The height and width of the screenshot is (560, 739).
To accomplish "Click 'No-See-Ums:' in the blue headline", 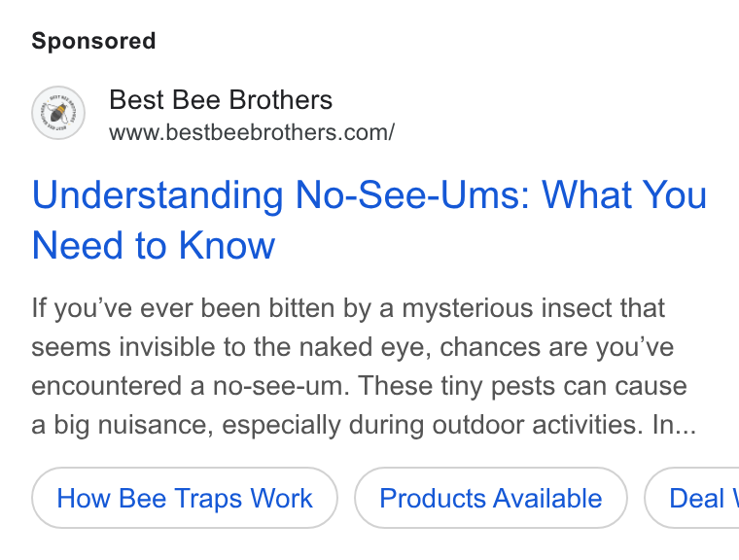I will tap(412, 194).
